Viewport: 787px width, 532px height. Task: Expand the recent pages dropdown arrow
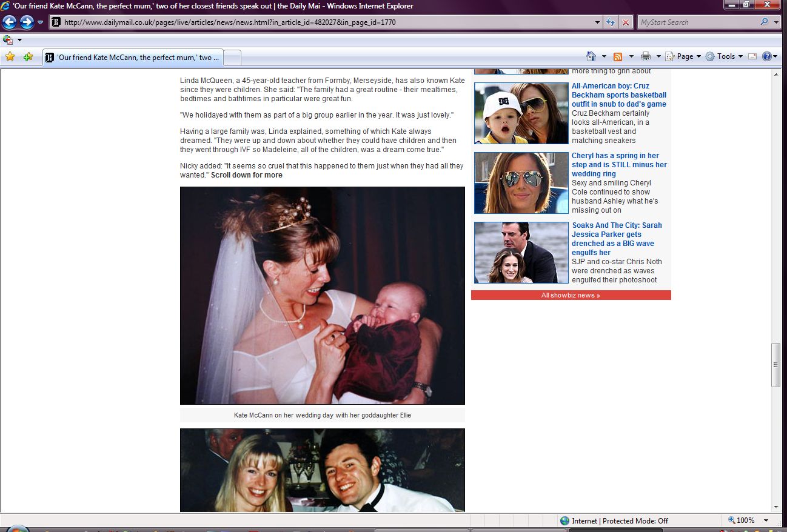coord(41,22)
